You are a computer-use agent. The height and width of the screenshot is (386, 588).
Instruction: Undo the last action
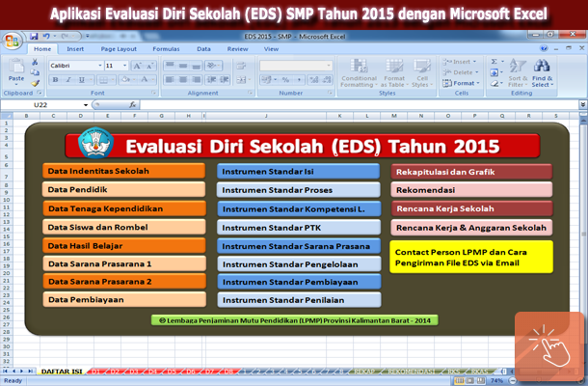click(x=46, y=37)
